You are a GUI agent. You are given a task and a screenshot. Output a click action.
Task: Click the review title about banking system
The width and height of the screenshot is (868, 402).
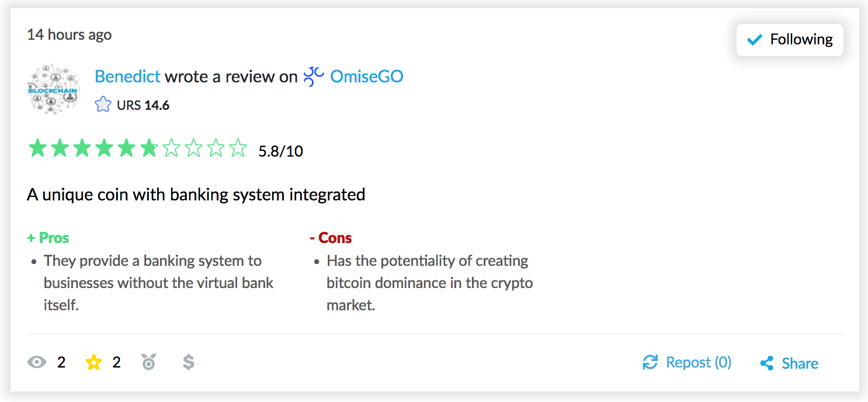tap(196, 194)
